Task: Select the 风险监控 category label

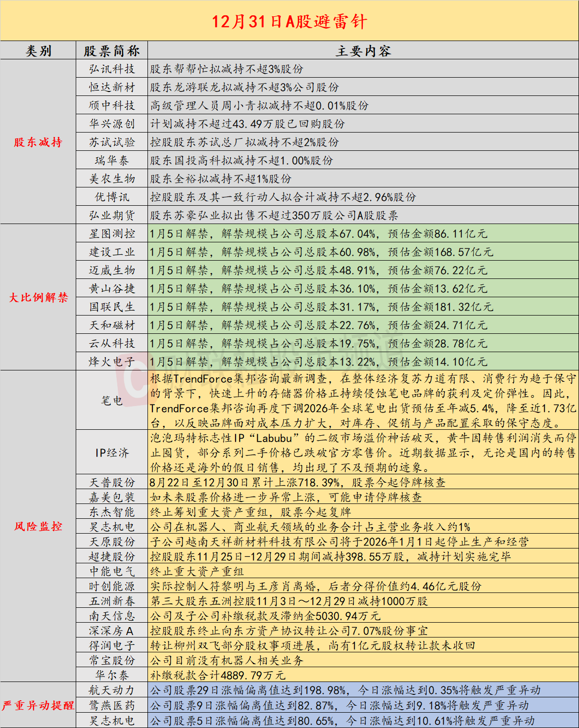Action: [x=38, y=527]
